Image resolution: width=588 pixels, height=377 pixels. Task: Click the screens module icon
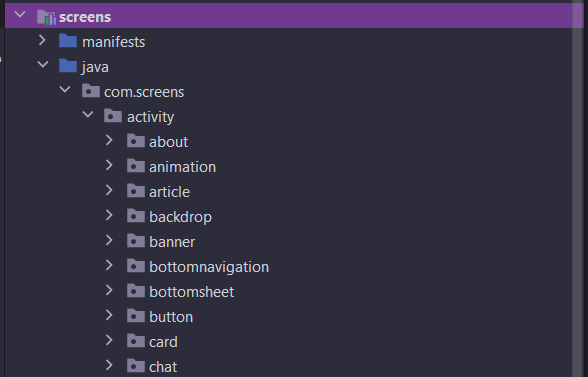46,17
